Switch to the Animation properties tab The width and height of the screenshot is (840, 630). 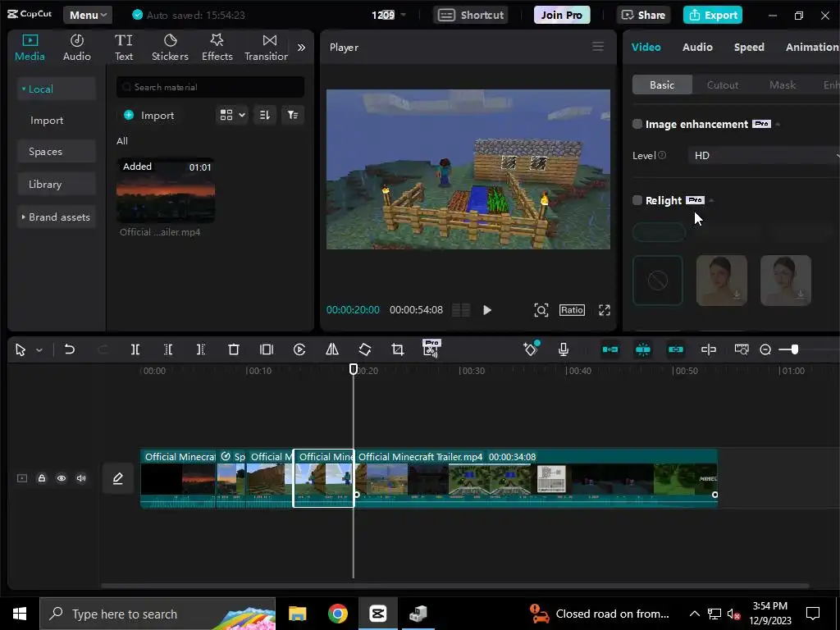812,47
